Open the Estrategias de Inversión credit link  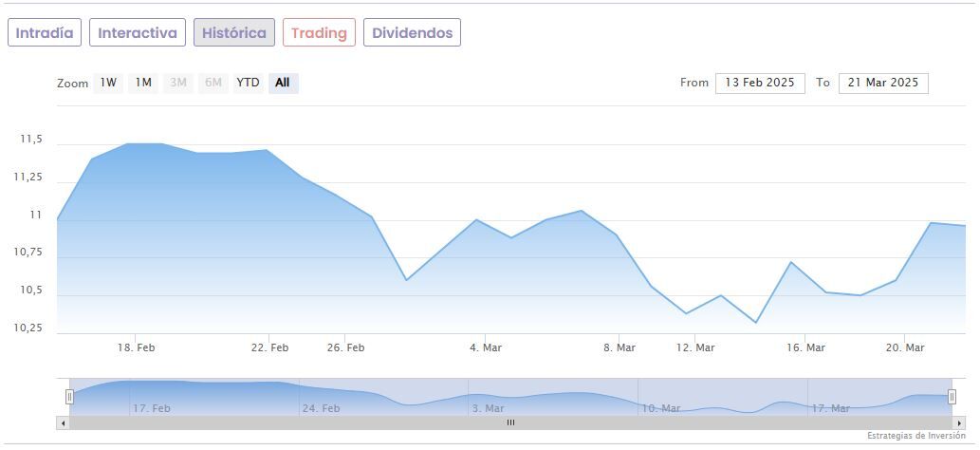point(915,436)
